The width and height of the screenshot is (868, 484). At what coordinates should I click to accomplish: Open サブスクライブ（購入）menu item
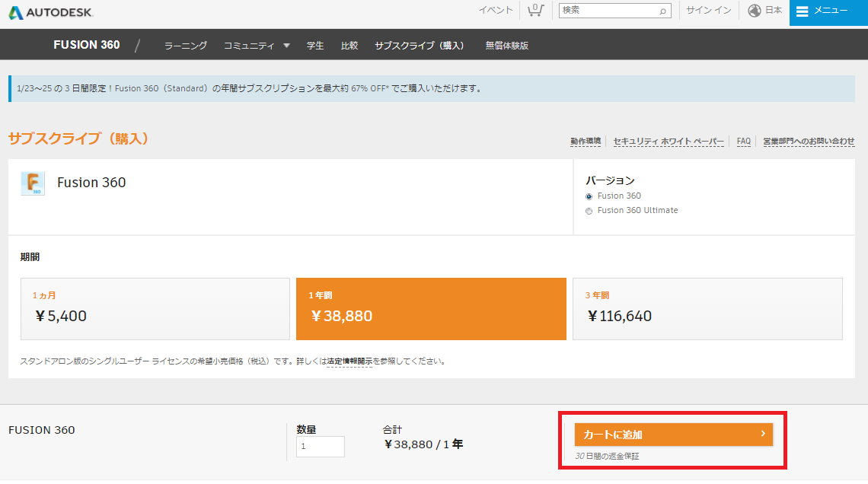pos(420,46)
